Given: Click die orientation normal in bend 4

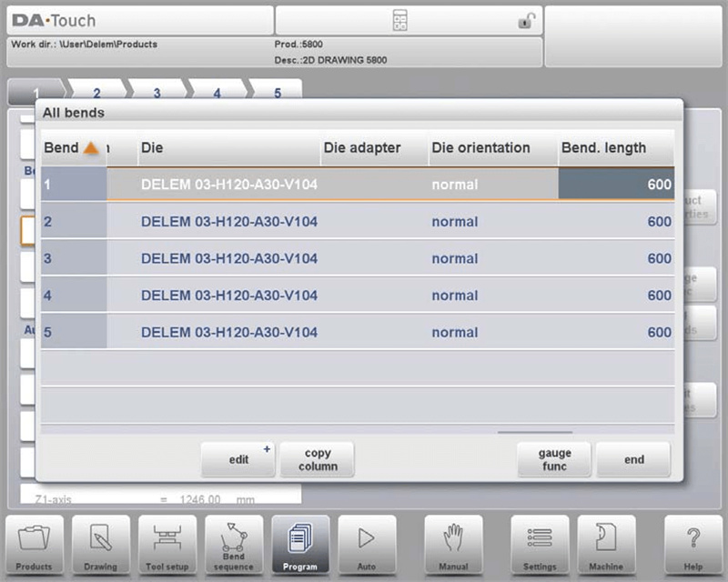Looking at the screenshot, I should tap(454, 296).
